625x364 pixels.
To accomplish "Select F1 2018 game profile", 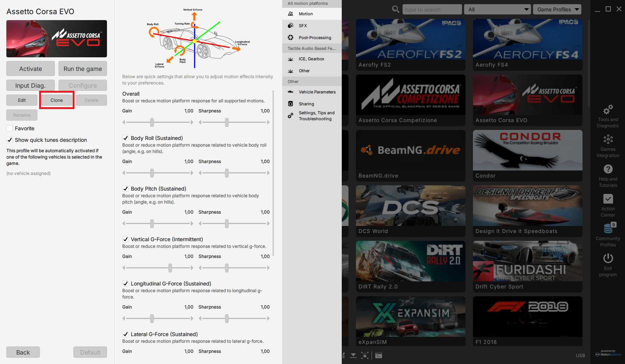I will click(x=528, y=322).
